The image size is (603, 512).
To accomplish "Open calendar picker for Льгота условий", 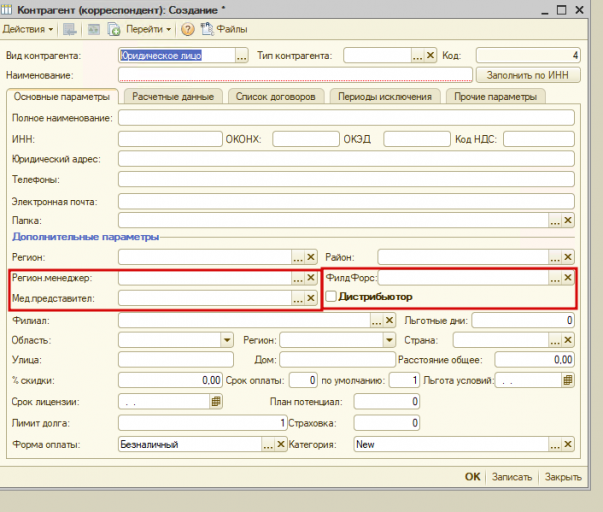I will click(x=568, y=380).
